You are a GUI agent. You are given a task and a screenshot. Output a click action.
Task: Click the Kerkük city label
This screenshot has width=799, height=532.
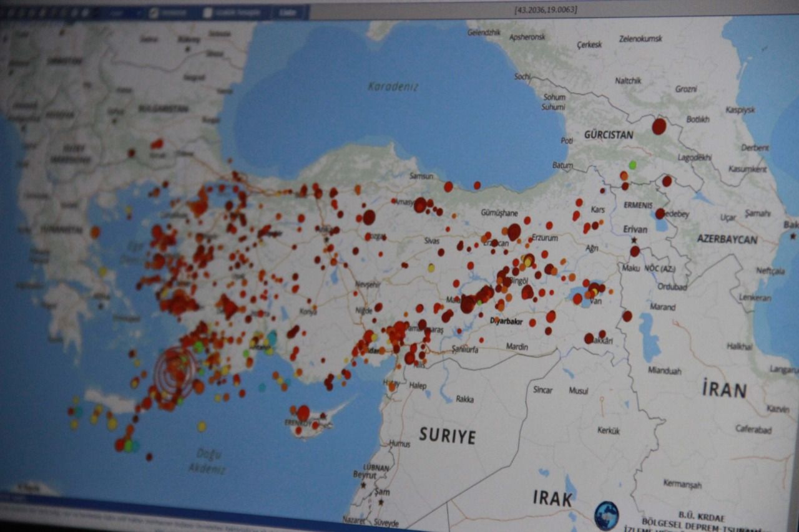(x=608, y=430)
